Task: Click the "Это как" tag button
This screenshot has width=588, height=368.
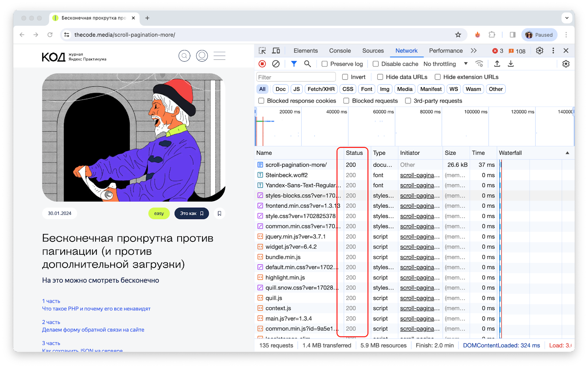Action: (191, 213)
